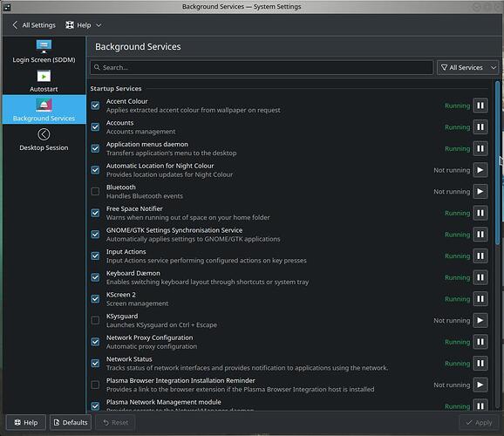The image size is (504, 436).
Task: Focus the services Search field
Action: click(262, 67)
